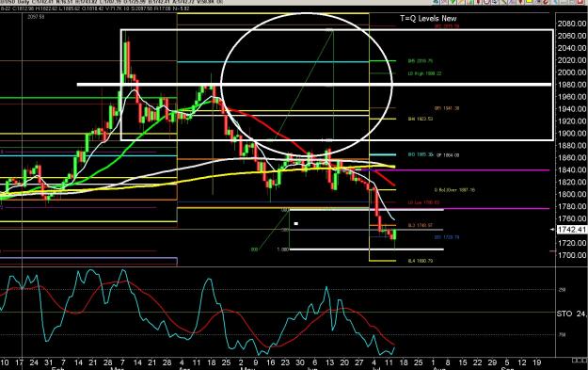Click the BL4 1690.79 level label

coord(421,261)
